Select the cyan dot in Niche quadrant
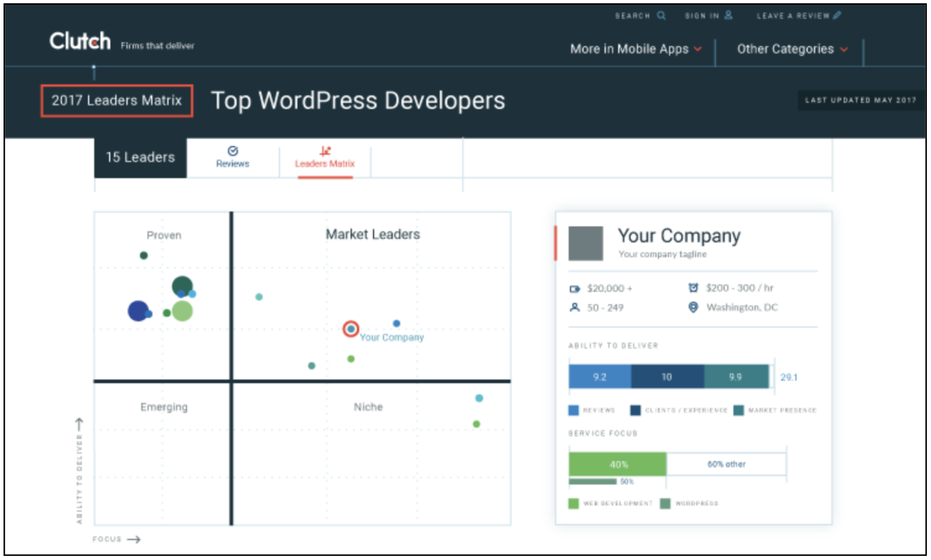The image size is (931, 560). point(479,398)
